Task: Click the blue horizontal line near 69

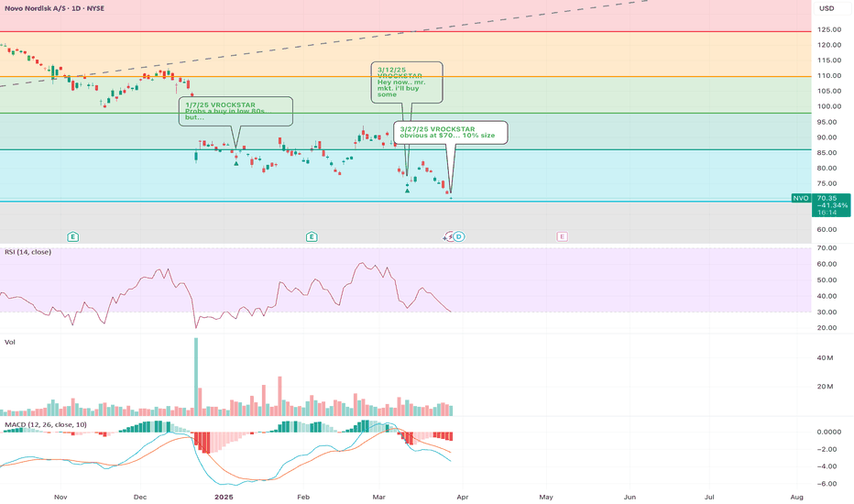Action: (406, 202)
